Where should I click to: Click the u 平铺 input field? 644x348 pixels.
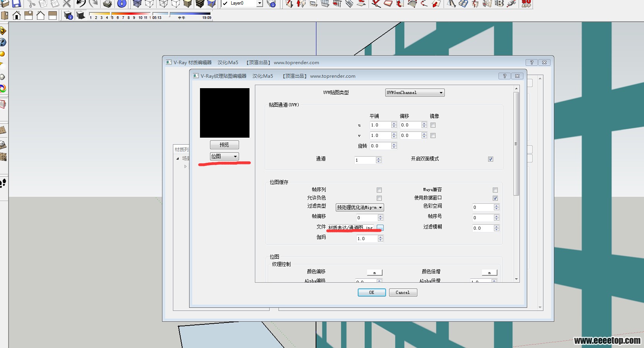(381, 125)
